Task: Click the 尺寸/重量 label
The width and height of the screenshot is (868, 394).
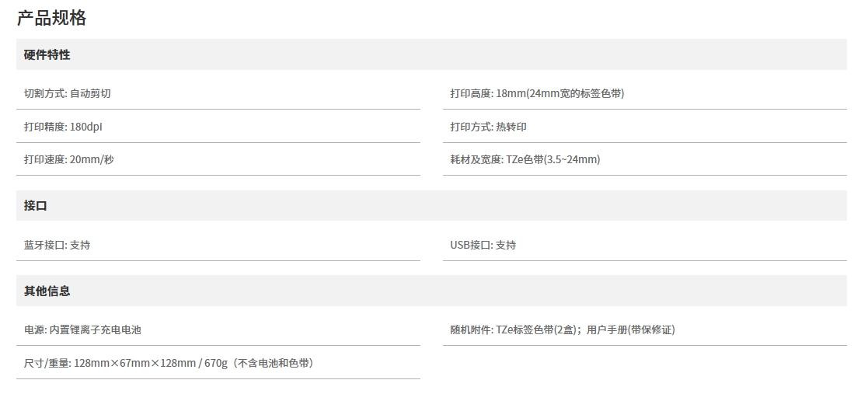Action: click(x=47, y=363)
